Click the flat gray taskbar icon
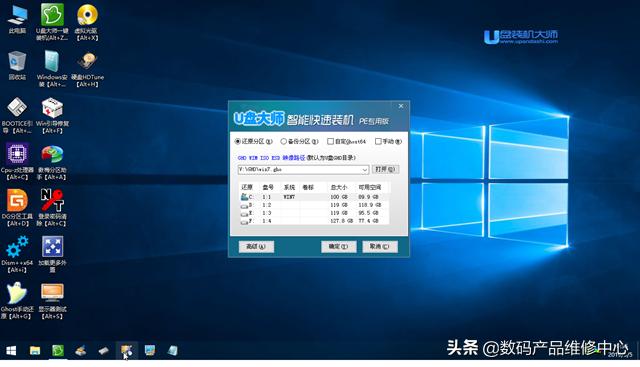 103,351
